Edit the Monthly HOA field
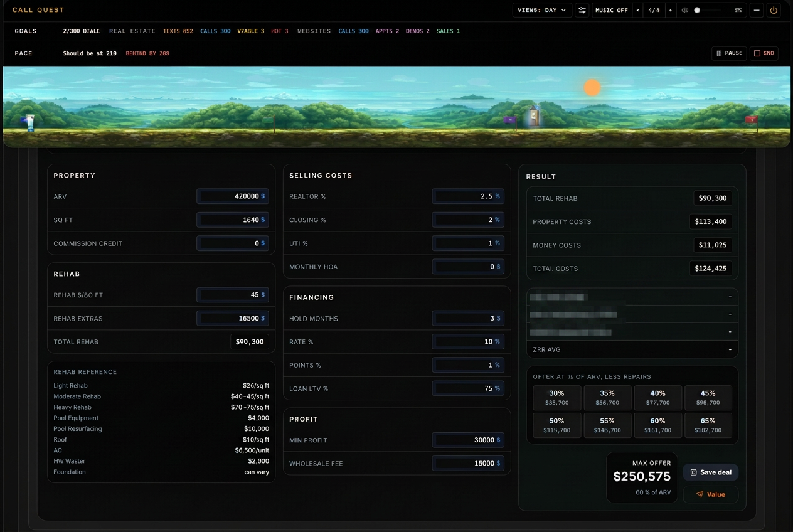The image size is (793, 532). click(468, 267)
